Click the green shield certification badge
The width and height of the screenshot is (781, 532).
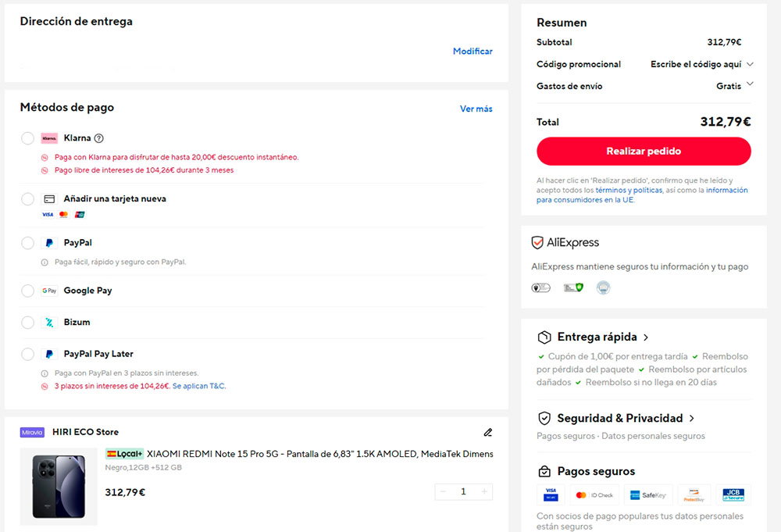tap(573, 287)
